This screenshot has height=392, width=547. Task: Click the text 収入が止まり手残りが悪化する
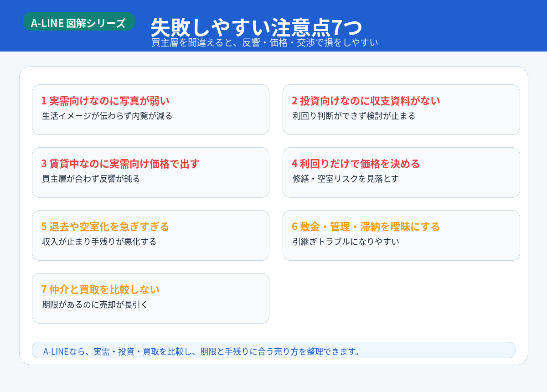point(99,242)
